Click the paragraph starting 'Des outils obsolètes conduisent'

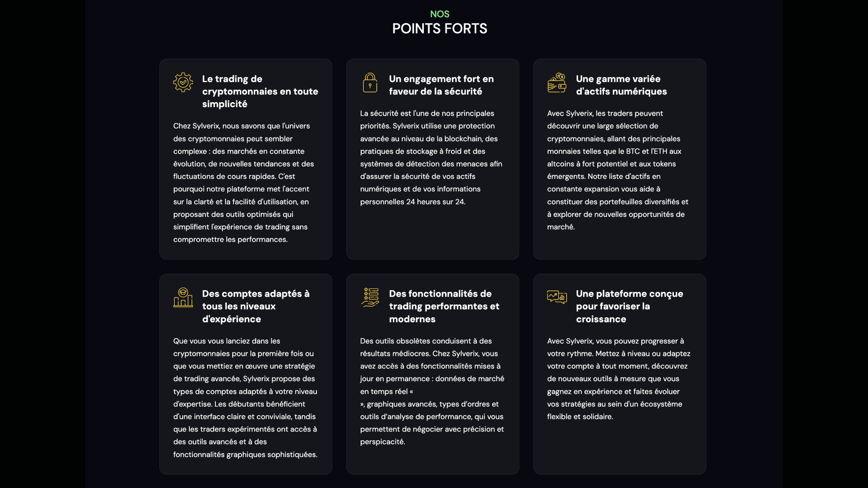point(432,391)
